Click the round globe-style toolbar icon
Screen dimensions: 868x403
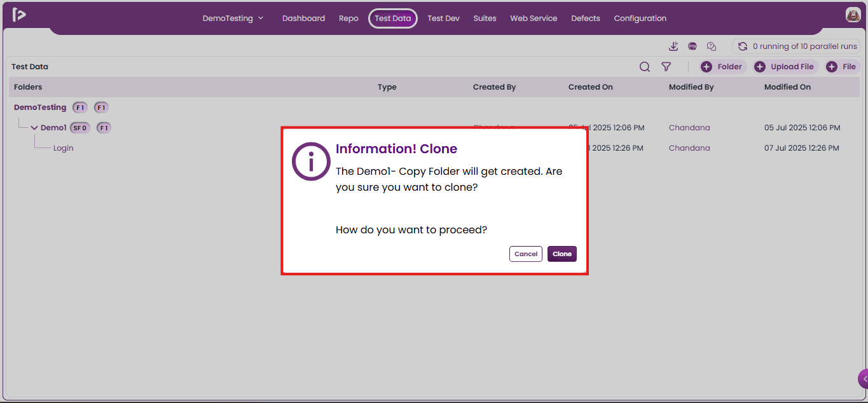point(692,46)
